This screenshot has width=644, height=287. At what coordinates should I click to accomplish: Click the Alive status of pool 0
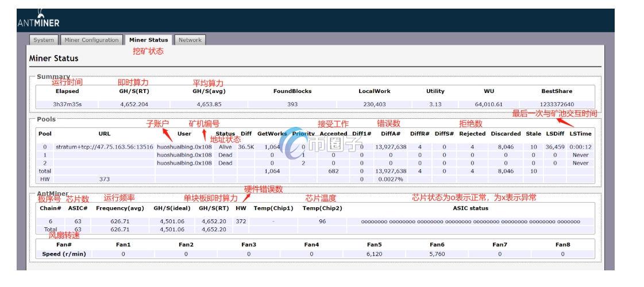(x=225, y=147)
